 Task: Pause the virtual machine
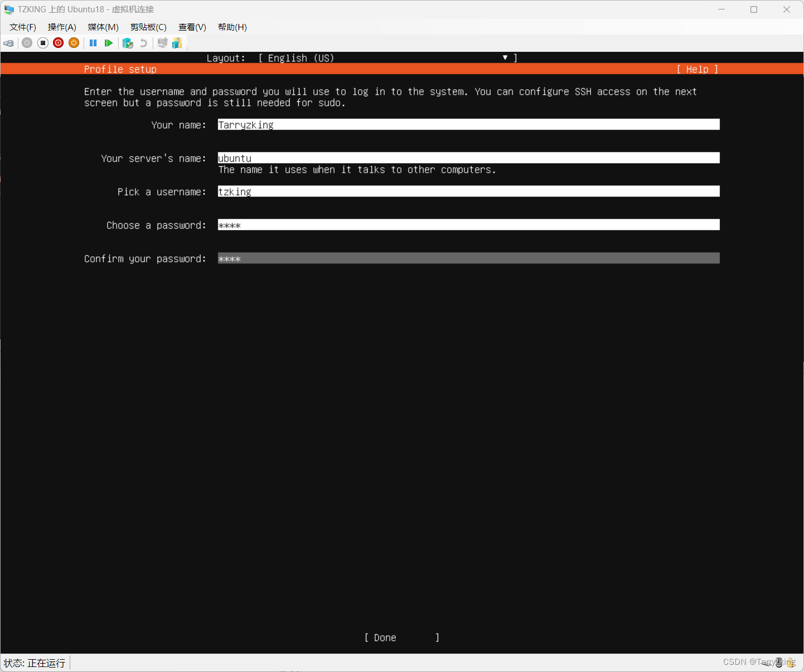(x=93, y=43)
